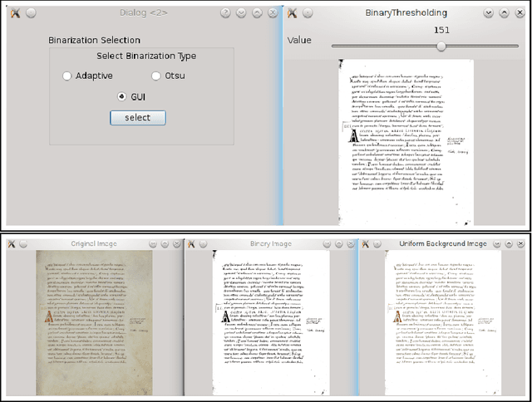Click the binary manuscript image
Viewport: 532px width, 402px height.
tap(271, 323)
